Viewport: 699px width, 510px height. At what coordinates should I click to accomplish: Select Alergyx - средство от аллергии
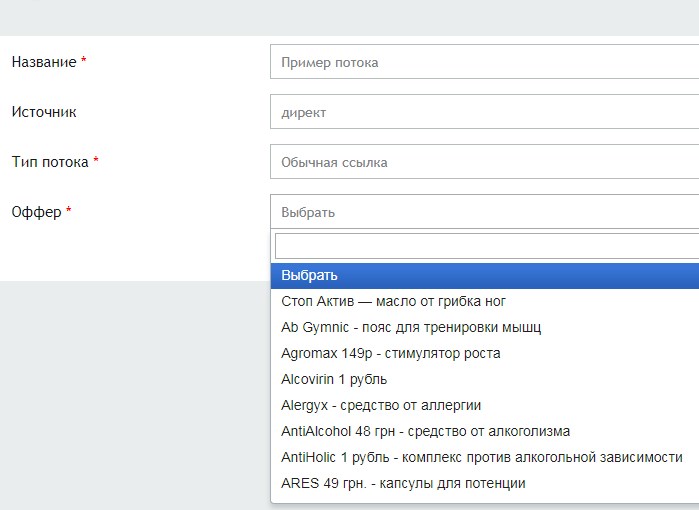click(381, 405)
